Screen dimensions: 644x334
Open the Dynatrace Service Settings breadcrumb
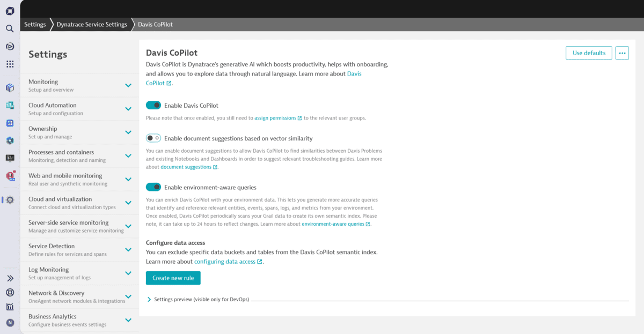91,24
